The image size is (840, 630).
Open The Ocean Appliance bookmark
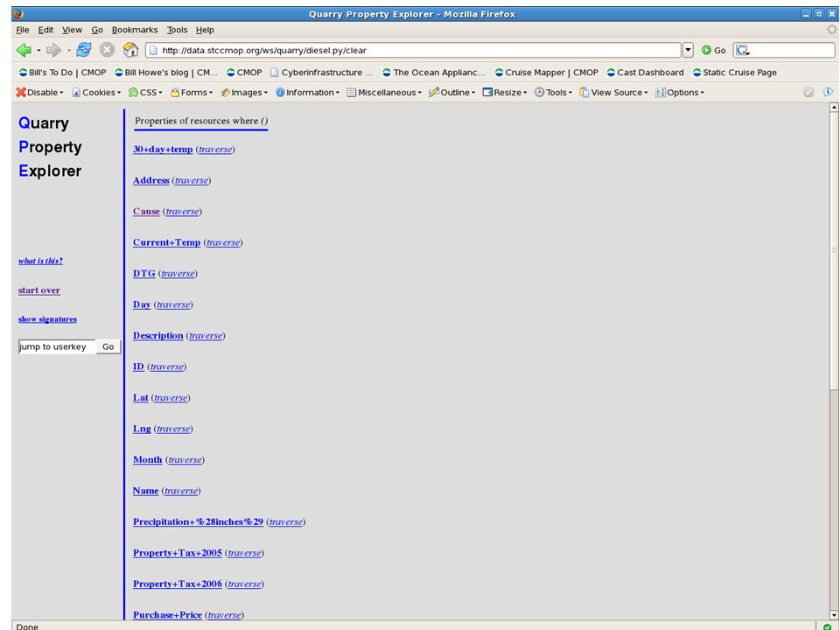point(434,73)
